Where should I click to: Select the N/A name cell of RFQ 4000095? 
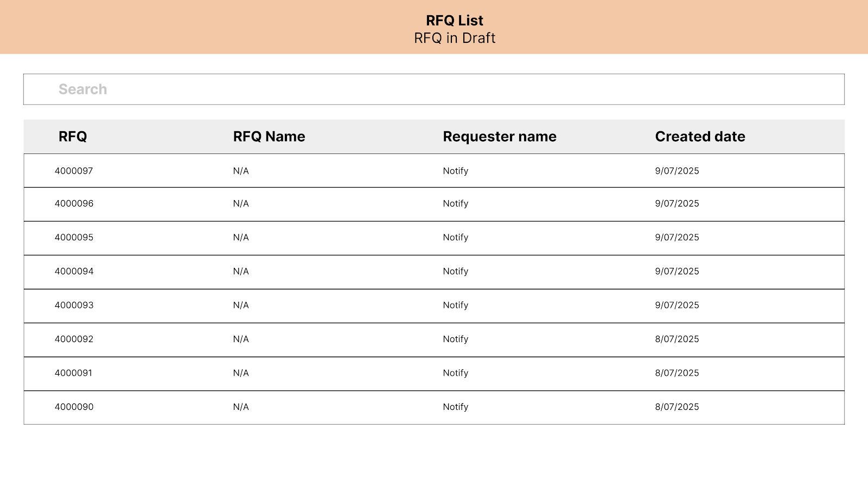pos(240,237)
